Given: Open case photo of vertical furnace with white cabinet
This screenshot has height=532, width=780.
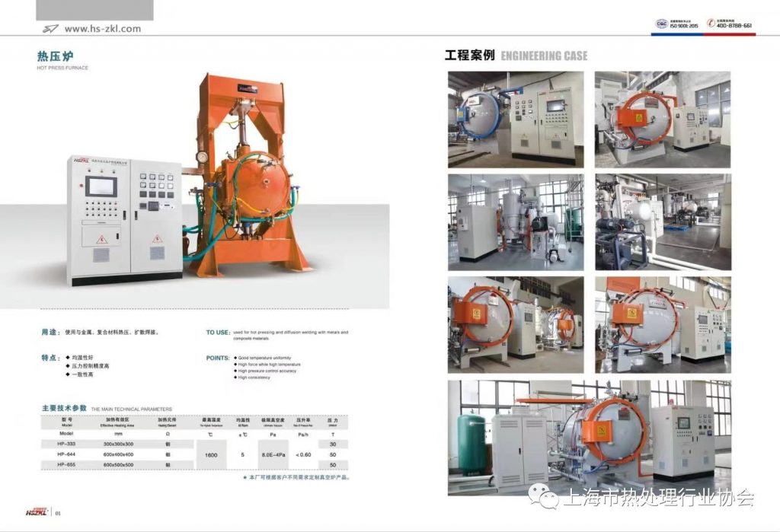Looking at the screenshot, I should [516, 222].
